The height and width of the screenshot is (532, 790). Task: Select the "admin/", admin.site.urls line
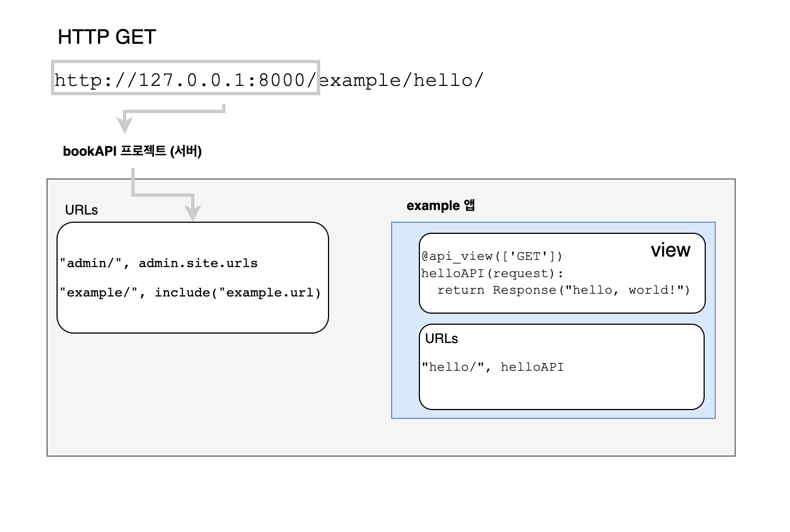click(x=159, y=263)
